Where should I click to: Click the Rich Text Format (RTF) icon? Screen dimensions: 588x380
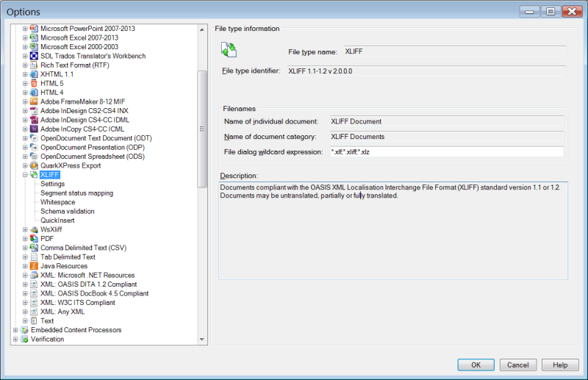(34, 65)
